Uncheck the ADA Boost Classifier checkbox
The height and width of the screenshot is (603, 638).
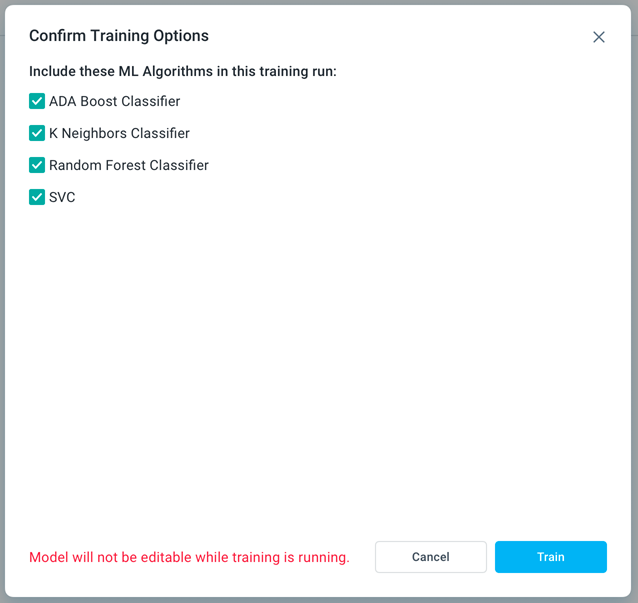37,101
